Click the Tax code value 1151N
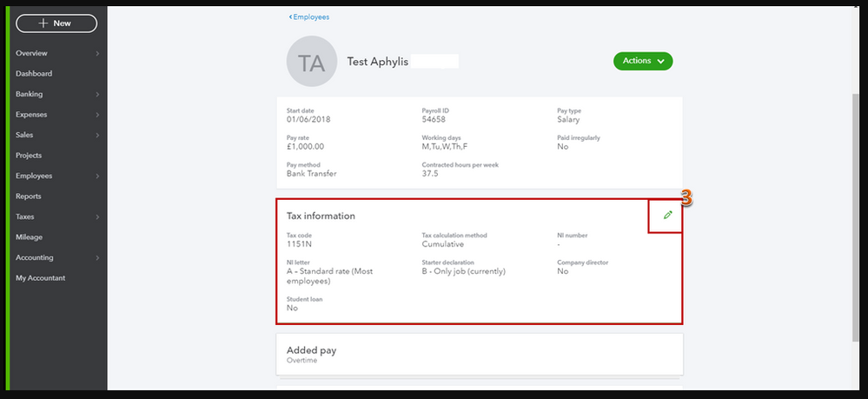This screenshot has width=868, height=399. tap(299, 243)
